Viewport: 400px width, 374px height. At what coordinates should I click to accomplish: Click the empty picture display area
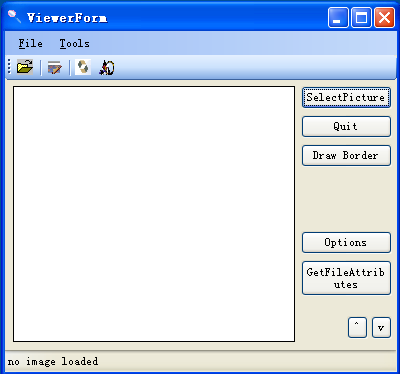click(x=154, y=214)
